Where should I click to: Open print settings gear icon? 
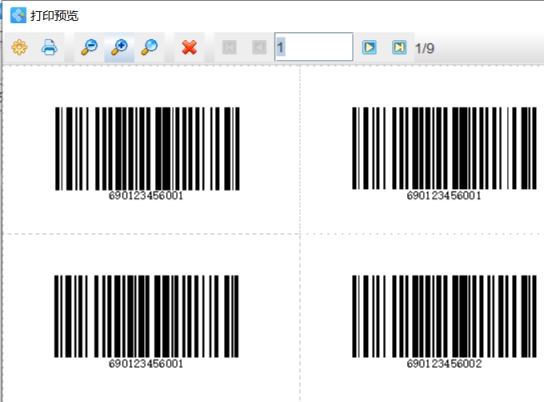[x=19, y=48]
